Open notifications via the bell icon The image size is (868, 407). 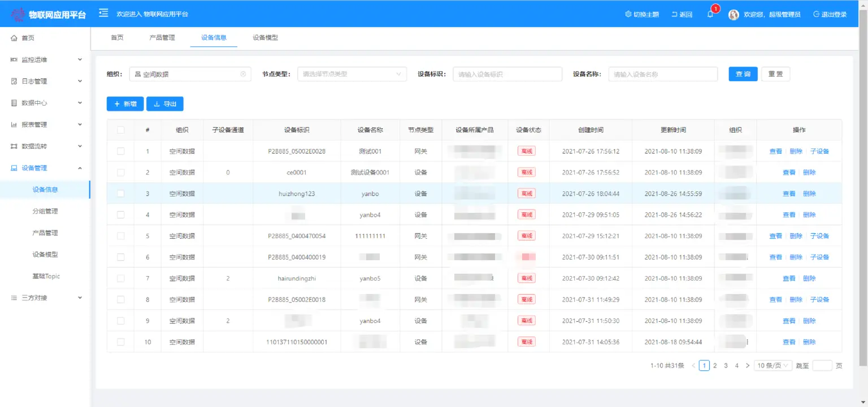coord(710,14)
